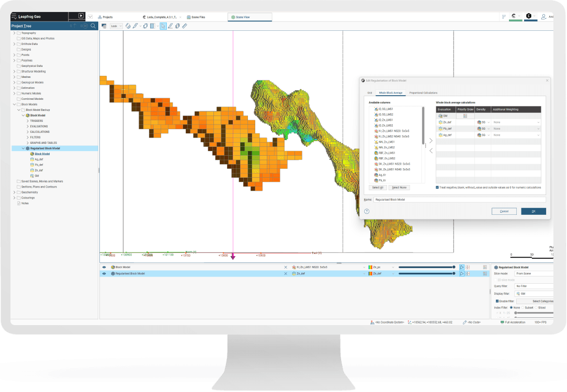Click the Zn_def colour swatch in Regularised row
This screenshot has height=392, width=567.
370,274
